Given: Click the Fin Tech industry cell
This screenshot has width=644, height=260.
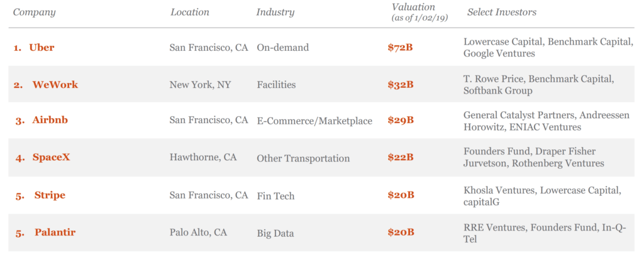Looking at the screenshot, I should [x=275, y=196].
